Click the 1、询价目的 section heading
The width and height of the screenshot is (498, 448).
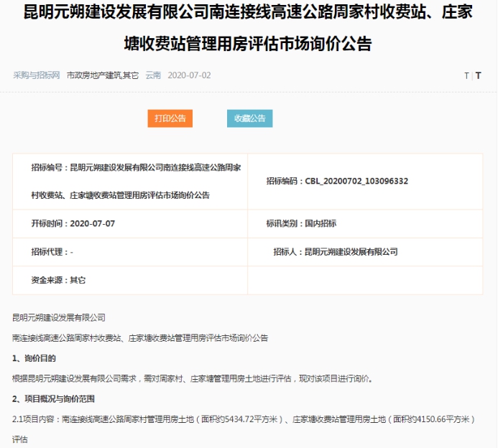click(34, 358)
